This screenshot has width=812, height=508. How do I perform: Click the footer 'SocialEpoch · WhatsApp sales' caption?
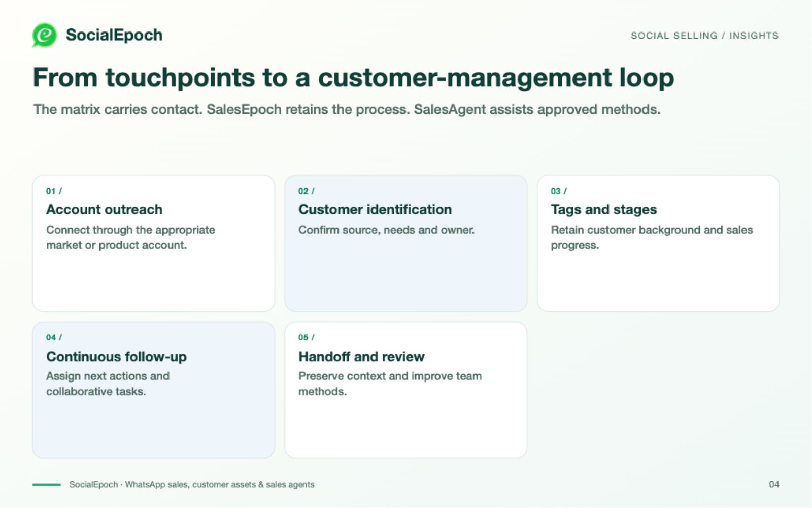[x=192, y=485]
